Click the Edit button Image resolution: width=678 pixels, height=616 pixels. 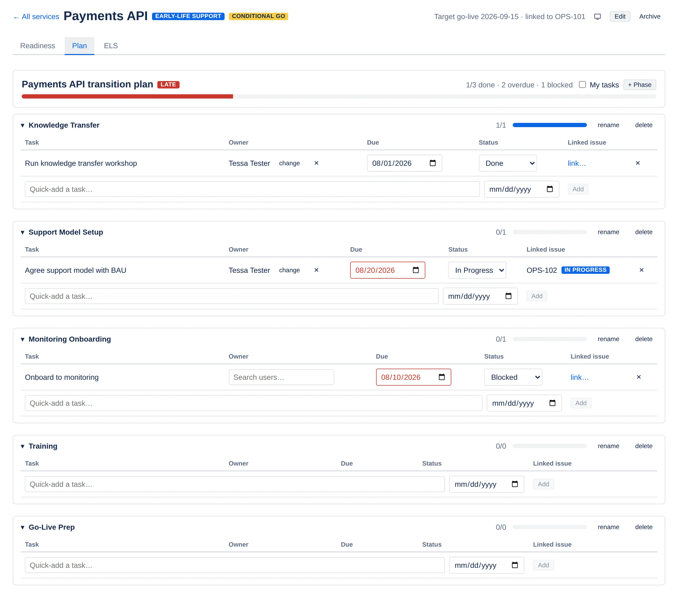pyautogui.click(x=619, y=16)
